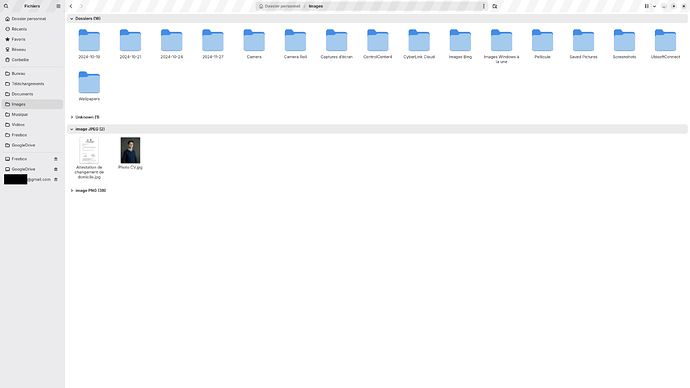690x388 pixels.
Task: Open Documents in the sidebar
Action: (x=33, y=94)
